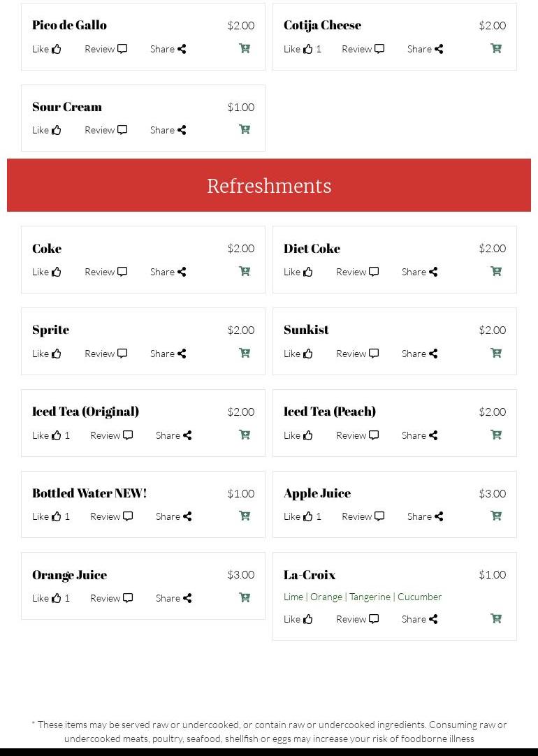538x756 pixels.
Task: Write a review for Sunkist
Action: pos(357,354)
